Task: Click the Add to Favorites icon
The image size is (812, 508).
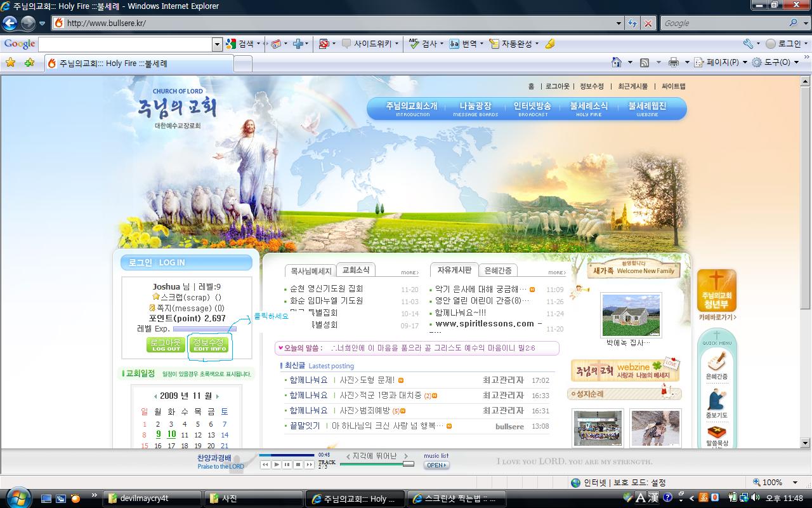Action: coord(29,62)
